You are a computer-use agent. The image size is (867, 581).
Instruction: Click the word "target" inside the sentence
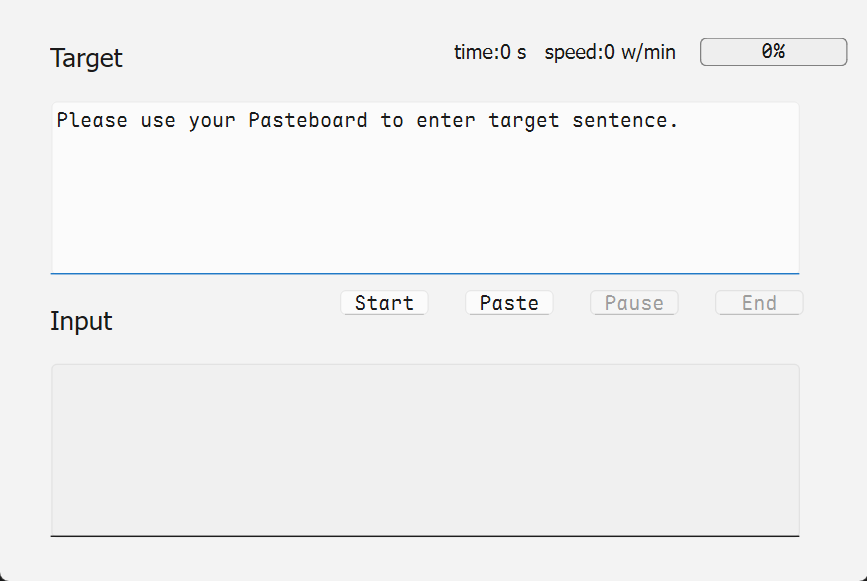tap(524, 121)
